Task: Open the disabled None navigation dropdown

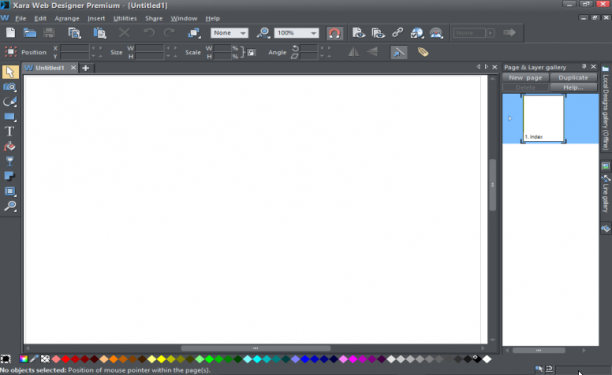Action: [474, 33]
